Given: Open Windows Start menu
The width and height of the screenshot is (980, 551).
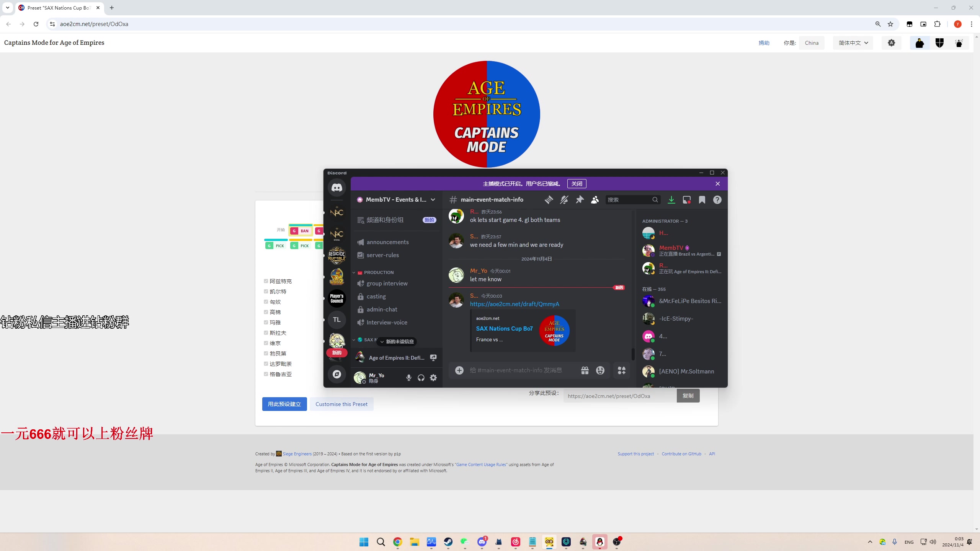Looking at the screenshot, I should (x=364, y=542).
